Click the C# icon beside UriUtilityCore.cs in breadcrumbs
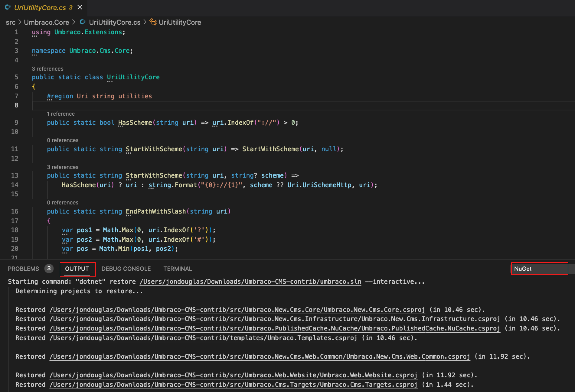This screenshot has height=392, width=575. 82,22
